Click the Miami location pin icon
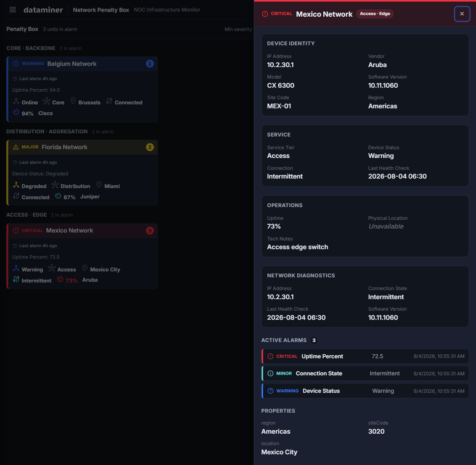The image size is (476, 465). pos(99,185)
